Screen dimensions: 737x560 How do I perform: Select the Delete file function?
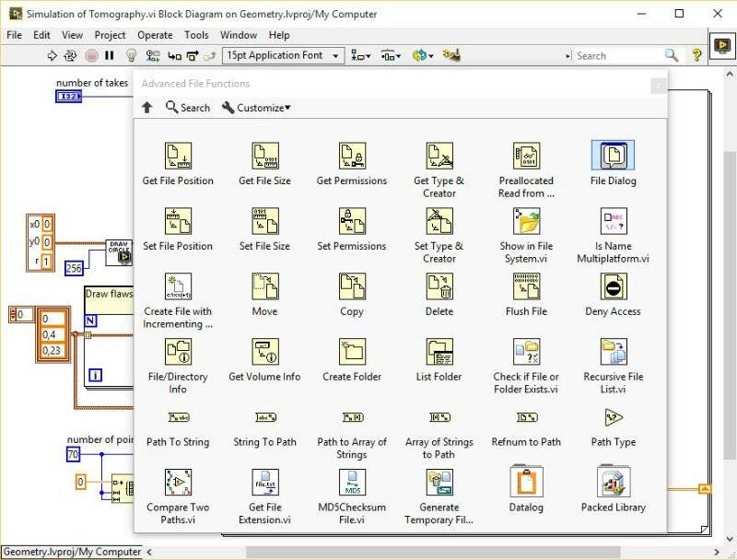tap(439, 286)
